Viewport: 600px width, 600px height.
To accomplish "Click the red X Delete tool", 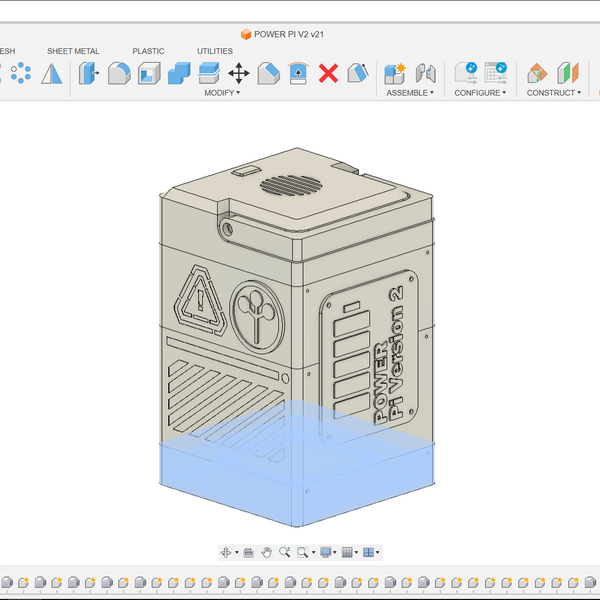I will click(x=328, y=73).
